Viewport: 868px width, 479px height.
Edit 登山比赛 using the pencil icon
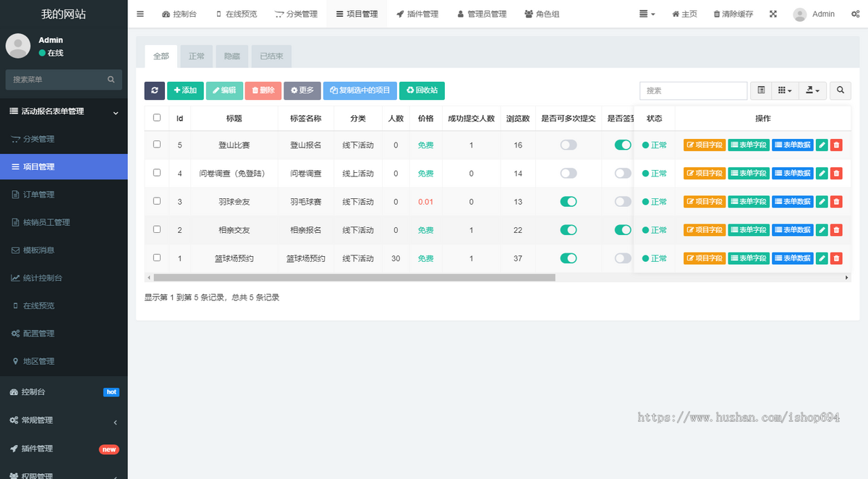point(822,144)
